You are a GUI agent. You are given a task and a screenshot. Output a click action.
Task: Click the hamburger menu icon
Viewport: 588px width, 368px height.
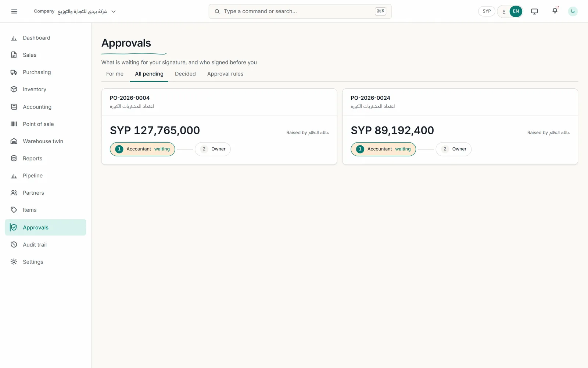click(14, 11)
